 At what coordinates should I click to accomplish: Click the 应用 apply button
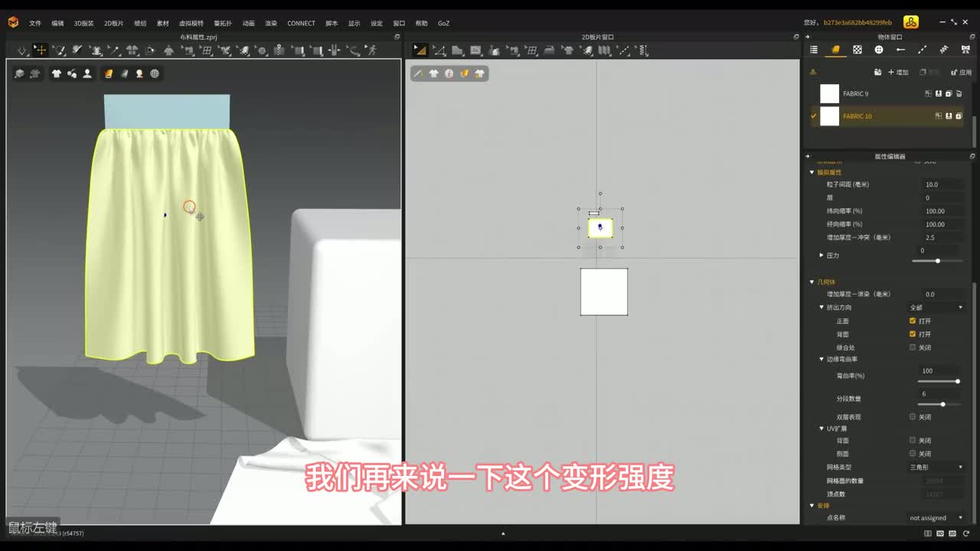pyautogui.click(x=961, y=72)
